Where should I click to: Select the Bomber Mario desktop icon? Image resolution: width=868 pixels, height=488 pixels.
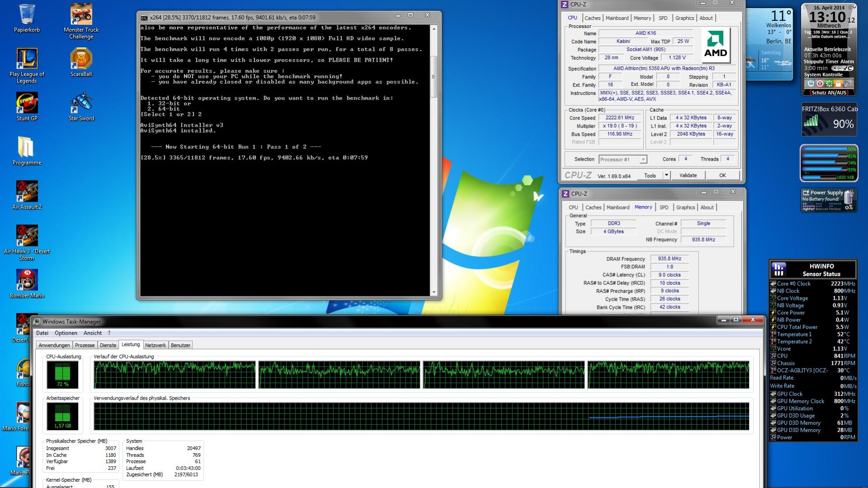(x=27, y=284)
